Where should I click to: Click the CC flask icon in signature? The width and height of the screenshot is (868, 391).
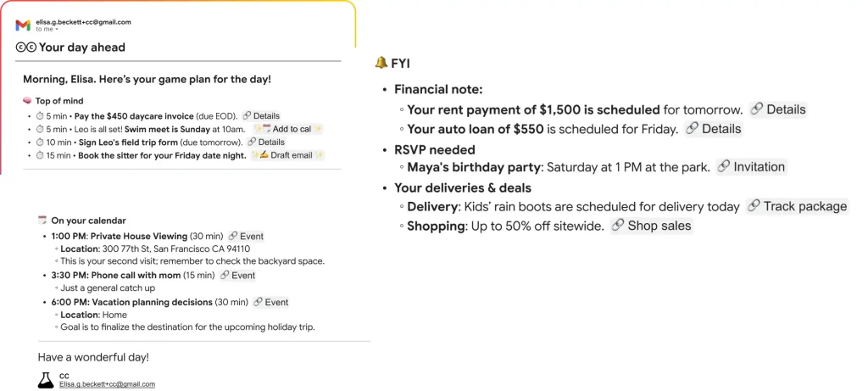pos(46,380)
